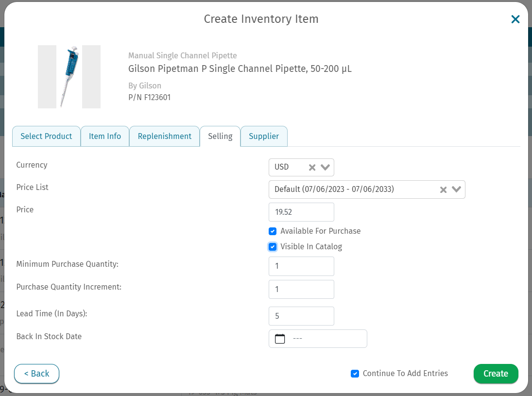Select the Selling tab
The image size is (532, 396).
[220, 137]
